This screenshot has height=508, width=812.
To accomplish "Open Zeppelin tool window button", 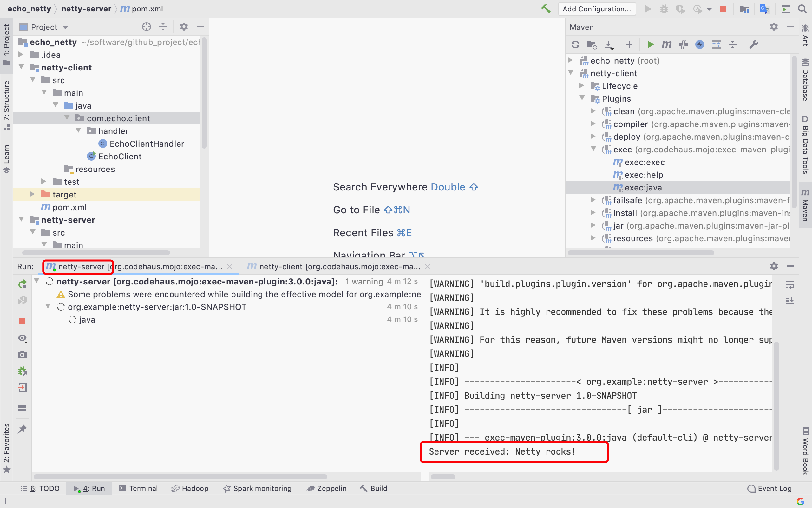I will click(x=327, y=488).
